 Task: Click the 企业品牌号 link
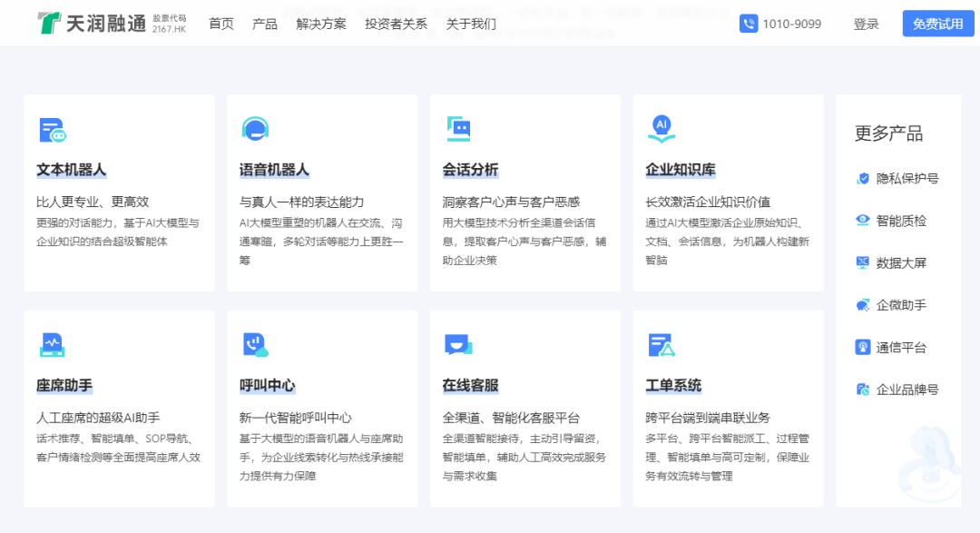pos(897,390)
